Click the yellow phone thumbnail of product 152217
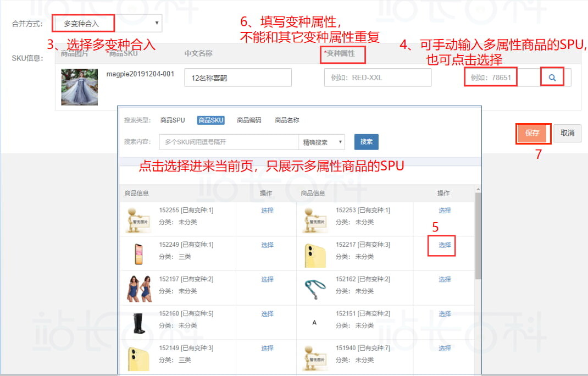Image resolution: width=588 pixels, height=376 pixels. [x=315, y=255]
